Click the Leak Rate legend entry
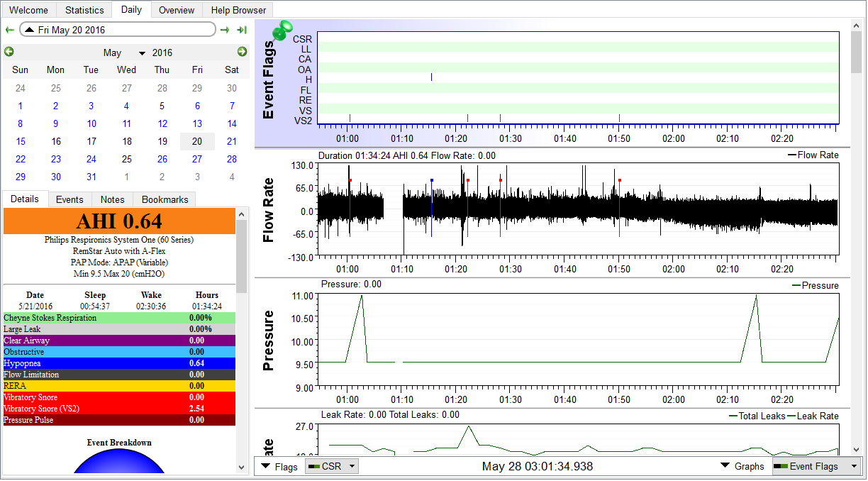 tap(813, 416)
